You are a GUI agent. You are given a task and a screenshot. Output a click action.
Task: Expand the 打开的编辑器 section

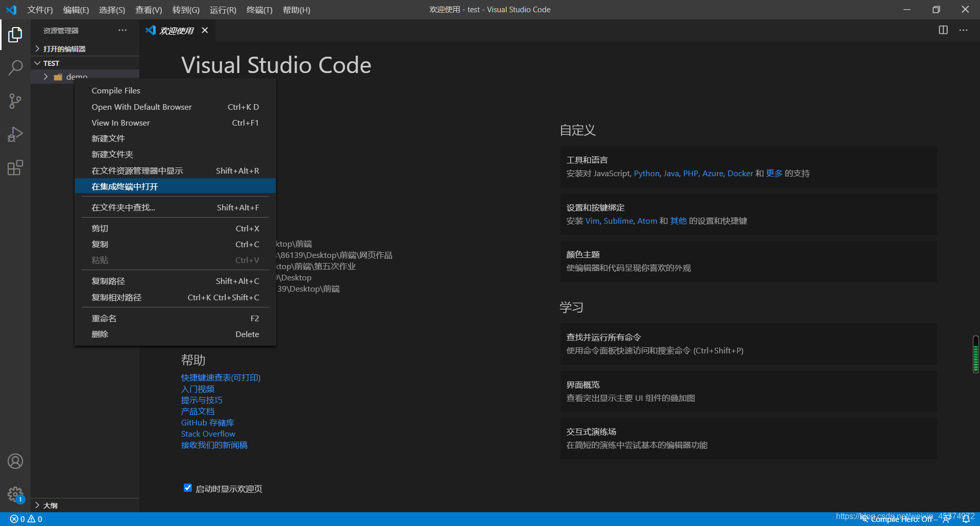pos(85,49)
